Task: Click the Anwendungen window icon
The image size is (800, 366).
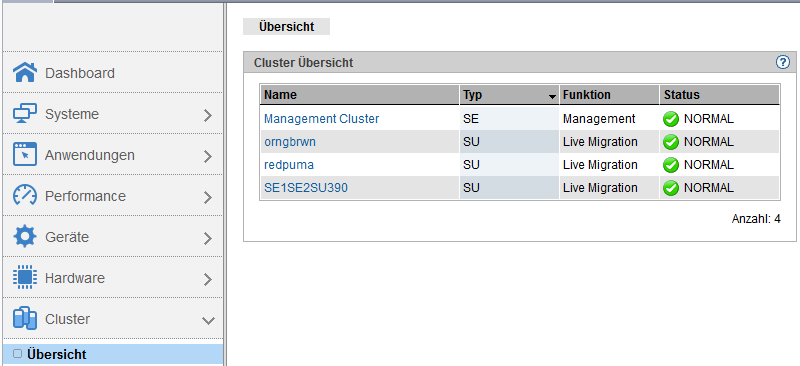Action: click(24, 154)
